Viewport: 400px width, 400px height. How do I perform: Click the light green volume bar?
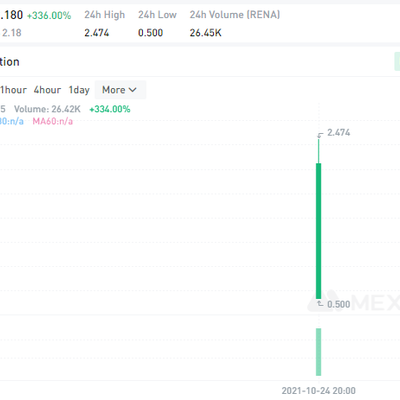click(319, 352)
